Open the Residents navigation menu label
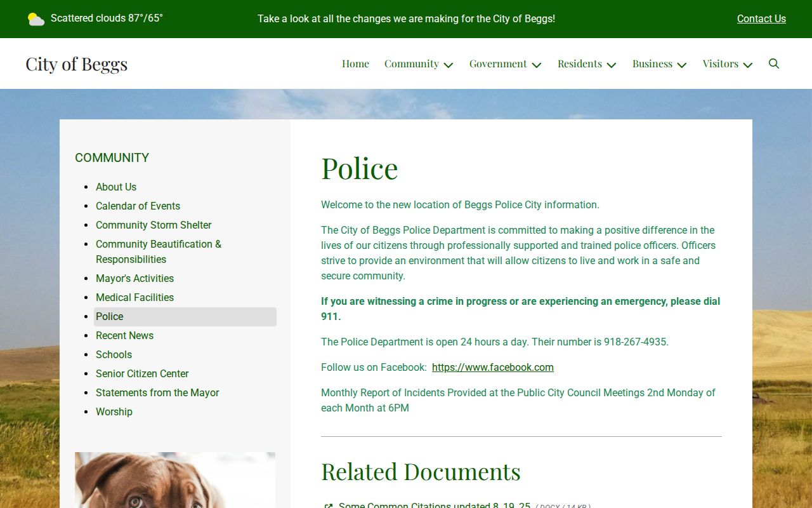 580,63
